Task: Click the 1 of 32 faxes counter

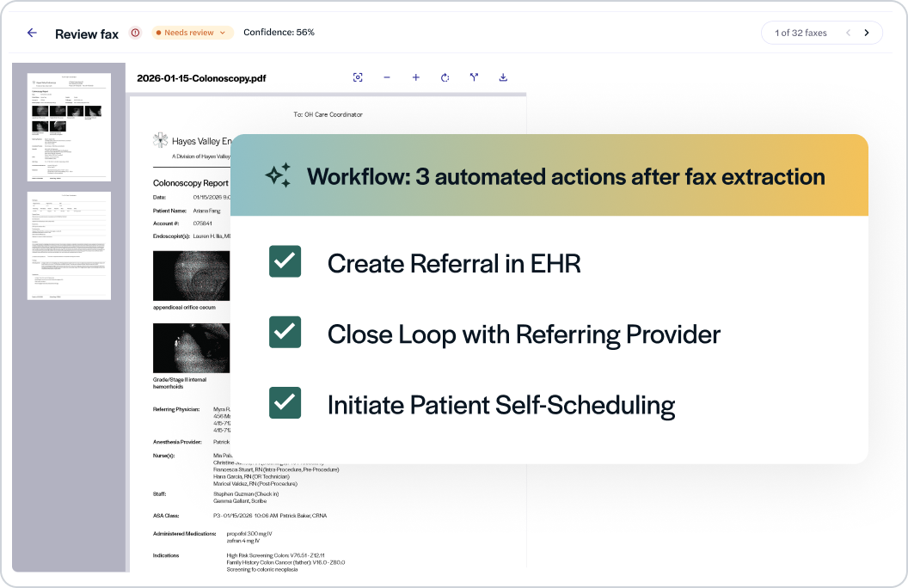Action: click(801, 33)
